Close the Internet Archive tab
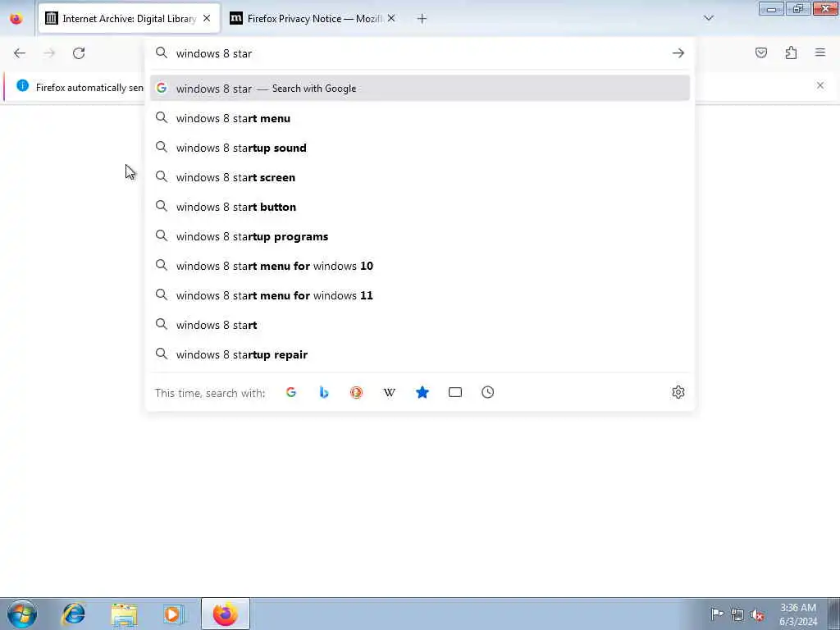840x630 pixels. pyautogui.click(x=207, y=18)
